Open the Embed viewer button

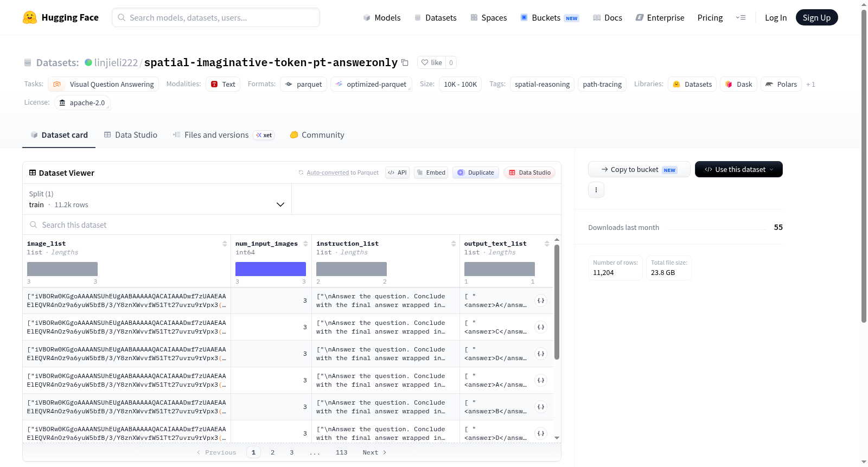431,172
